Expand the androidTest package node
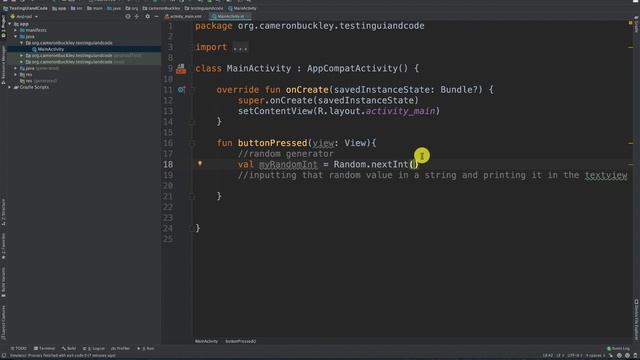Viewport: 640px width, 360px height. tap(22, 56)
